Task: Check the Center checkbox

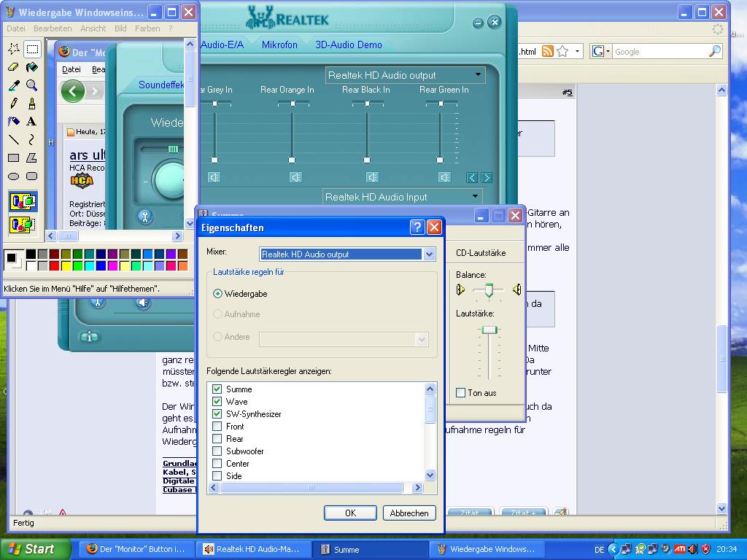Action: 217,463
